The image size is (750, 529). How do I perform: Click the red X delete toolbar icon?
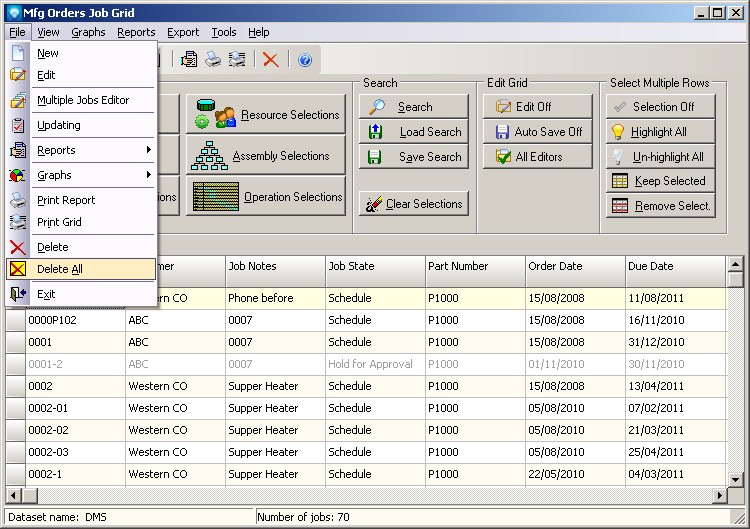(270, 60)
